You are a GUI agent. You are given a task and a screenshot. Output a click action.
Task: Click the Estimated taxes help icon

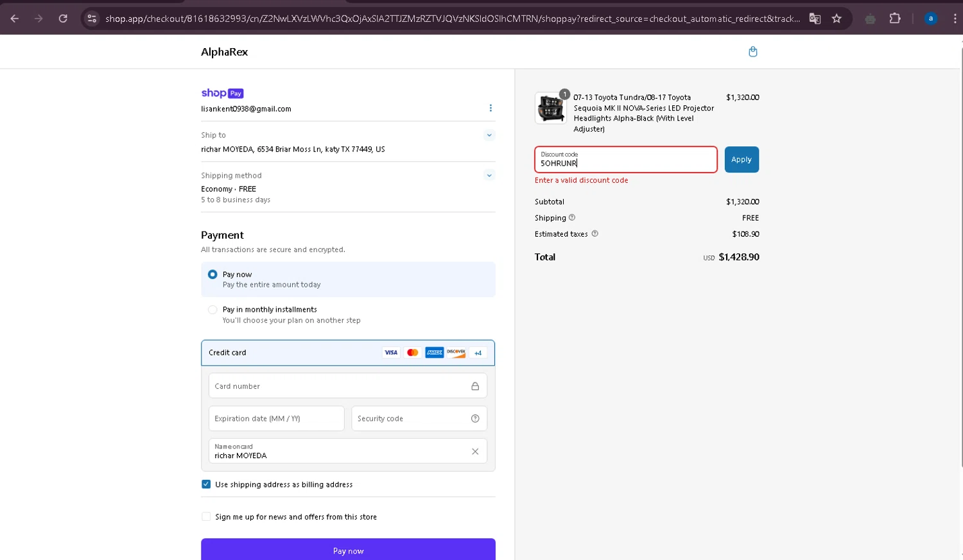pyautogui.click(x=594, y=233)
